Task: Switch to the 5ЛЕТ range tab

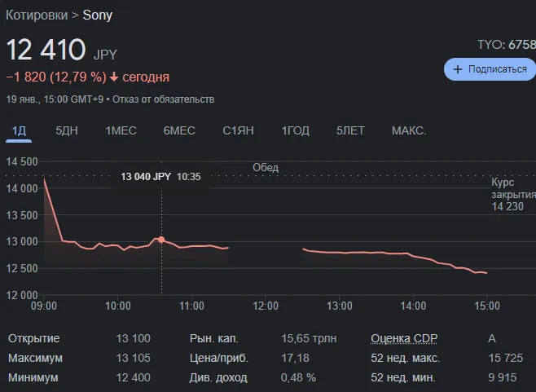Action: (350, 130)
